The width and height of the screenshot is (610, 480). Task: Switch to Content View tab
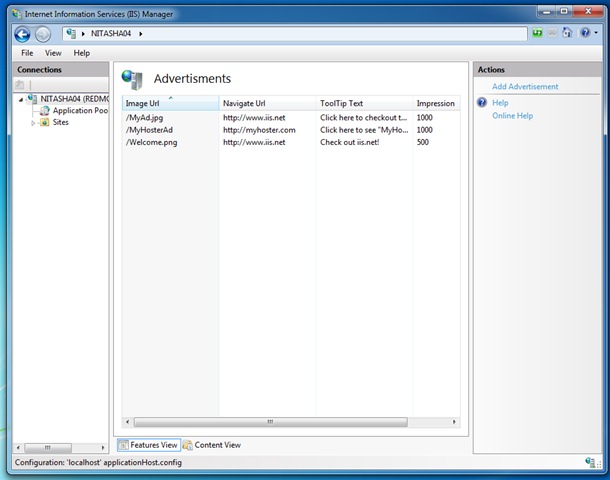pos(212,445)
